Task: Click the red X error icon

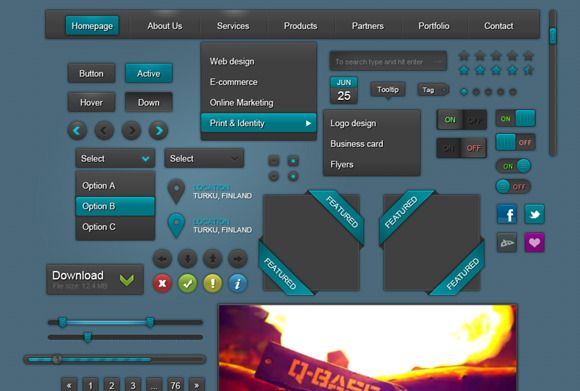Action: tap(162, 283)
